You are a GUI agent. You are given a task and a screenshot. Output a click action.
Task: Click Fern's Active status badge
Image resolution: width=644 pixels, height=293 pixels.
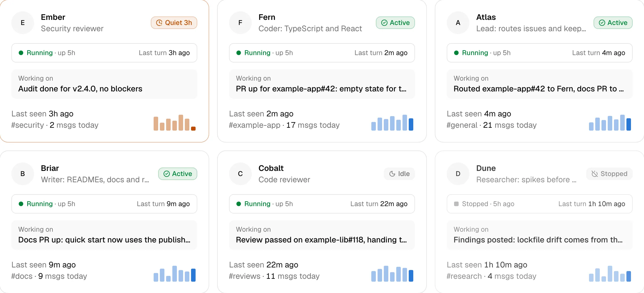(395, 23)
